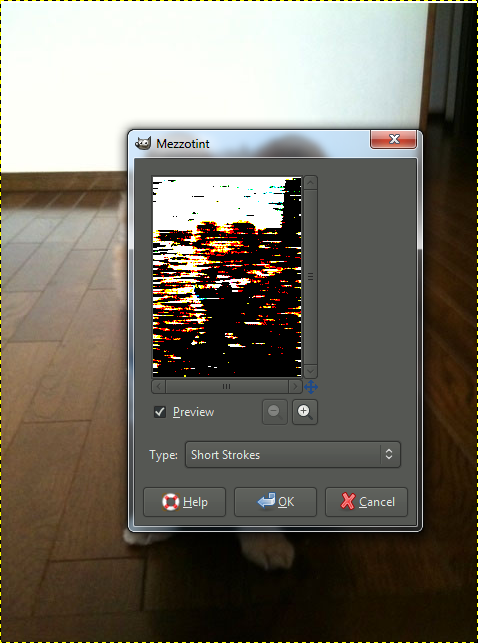Click the vertical scrollbar handle of preview
478x643 pixels.
(x=310, y=277)
